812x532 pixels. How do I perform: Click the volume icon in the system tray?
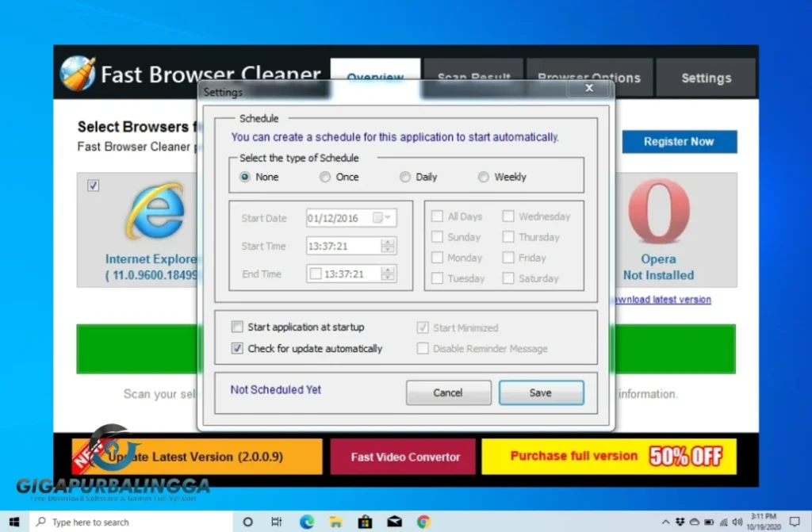pos(736,521)
